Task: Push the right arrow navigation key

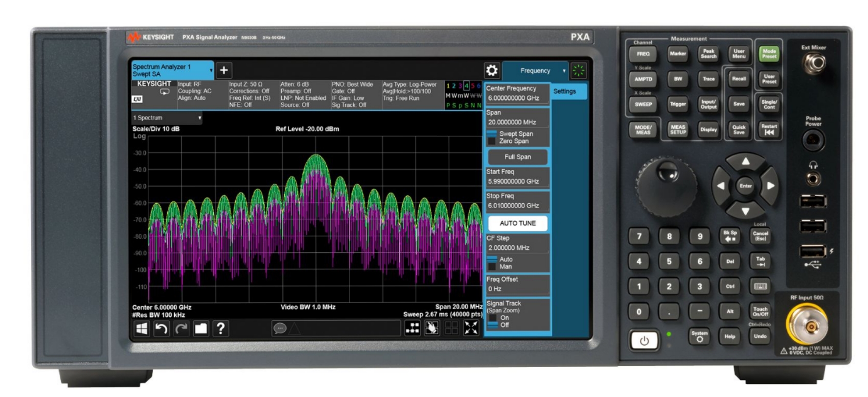Action: click(x=771, y=186)
